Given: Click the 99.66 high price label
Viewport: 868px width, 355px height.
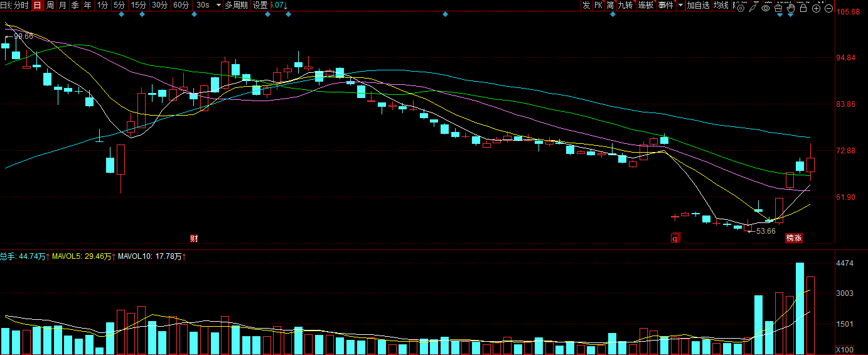Looking at the screenshot, I should [x=23, y=36].
